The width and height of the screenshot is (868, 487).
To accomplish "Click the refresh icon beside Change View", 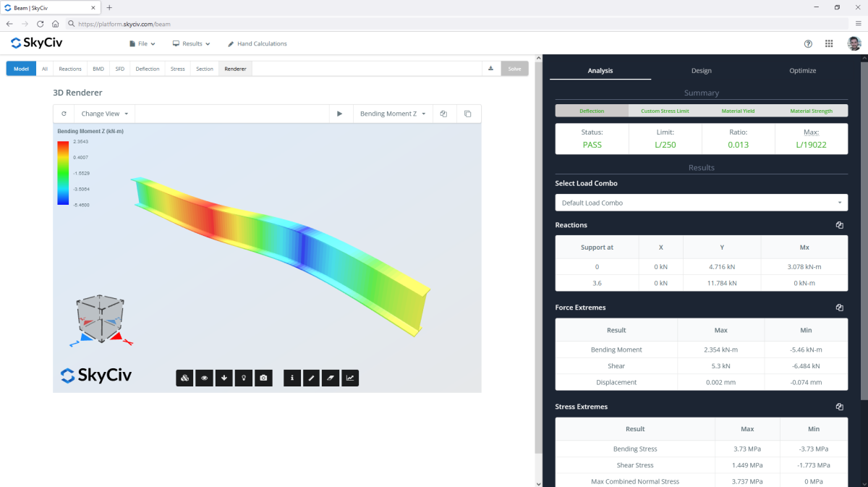I will click(64, 114).
